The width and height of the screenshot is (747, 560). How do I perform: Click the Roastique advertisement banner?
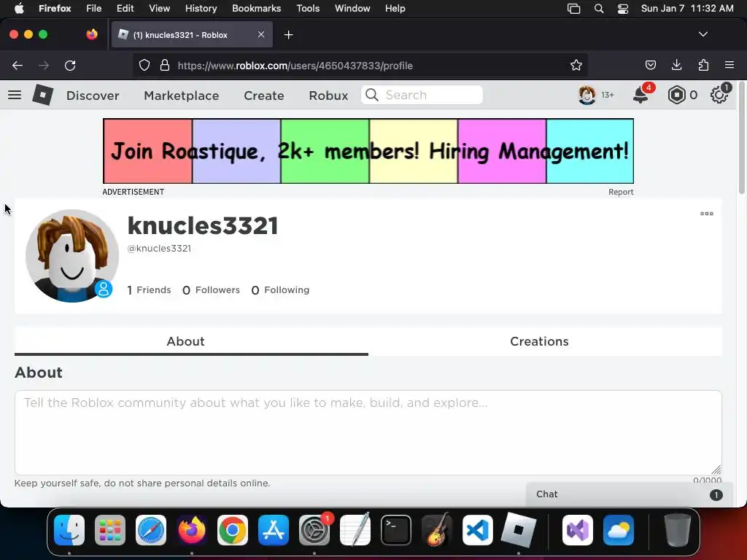tap(368, 151)
